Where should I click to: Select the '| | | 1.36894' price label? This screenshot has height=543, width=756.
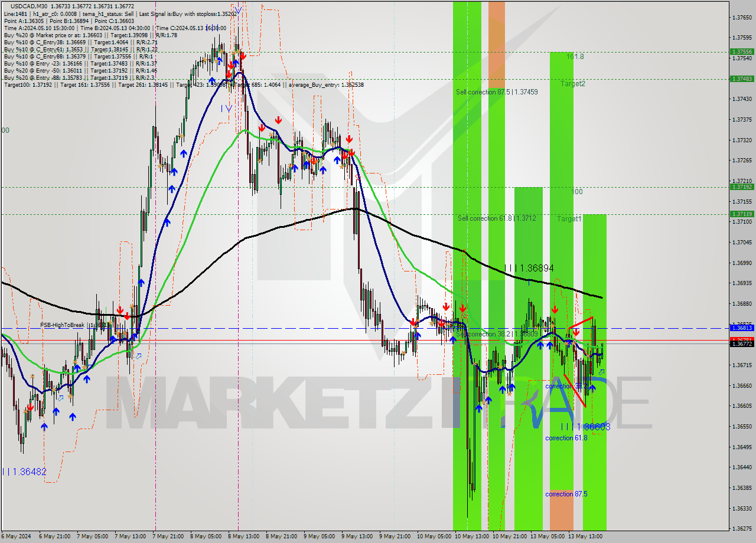click(x=529, y=268)
